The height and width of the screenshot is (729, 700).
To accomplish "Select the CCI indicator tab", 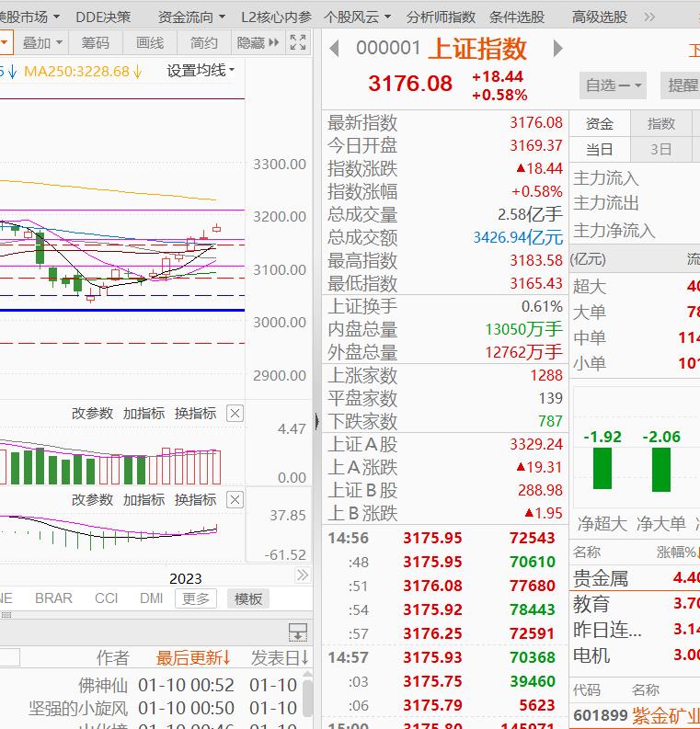I will tap(106, 598).
